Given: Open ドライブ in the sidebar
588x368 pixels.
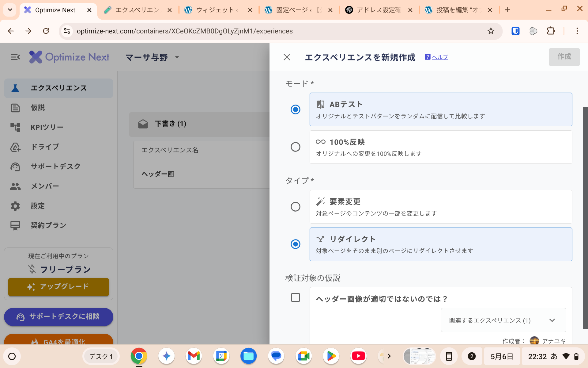Looking at the screenshot, I should click(x=58, y=147).
